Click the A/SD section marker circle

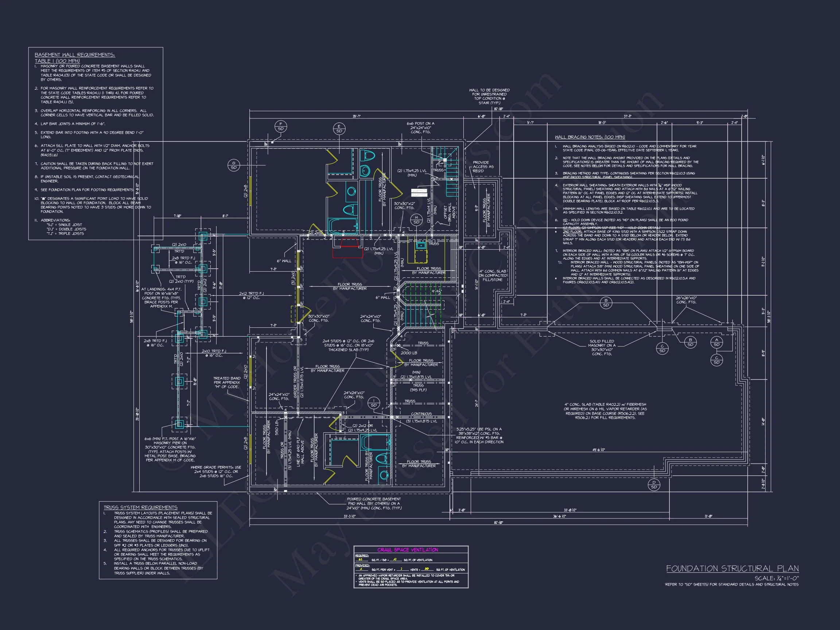coord(716,342)
